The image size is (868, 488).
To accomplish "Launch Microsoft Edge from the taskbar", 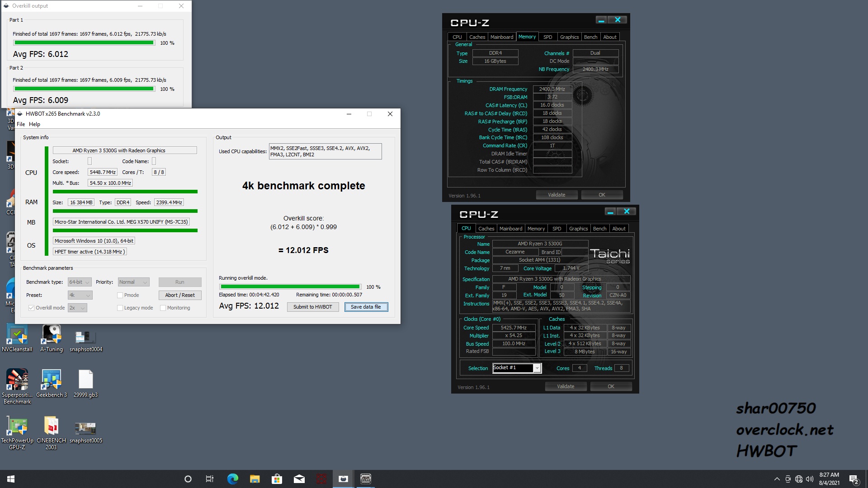I will point(232,479).
